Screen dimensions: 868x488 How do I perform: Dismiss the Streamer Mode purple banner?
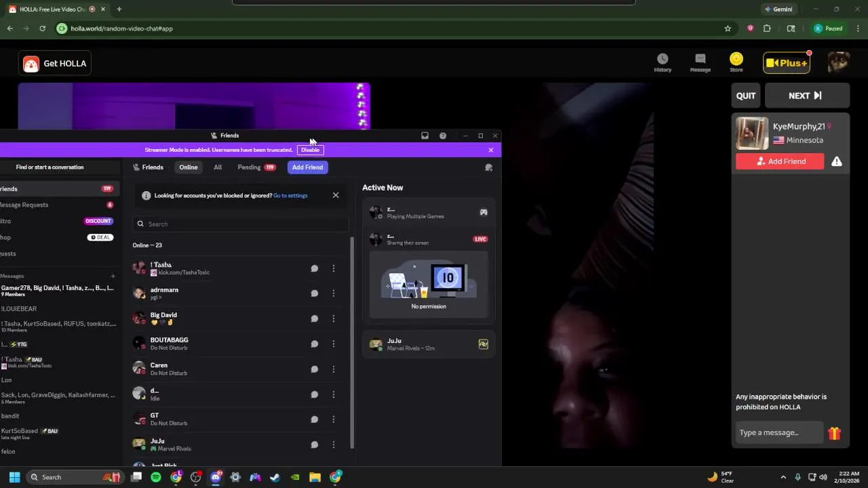(x=491, y=150)
